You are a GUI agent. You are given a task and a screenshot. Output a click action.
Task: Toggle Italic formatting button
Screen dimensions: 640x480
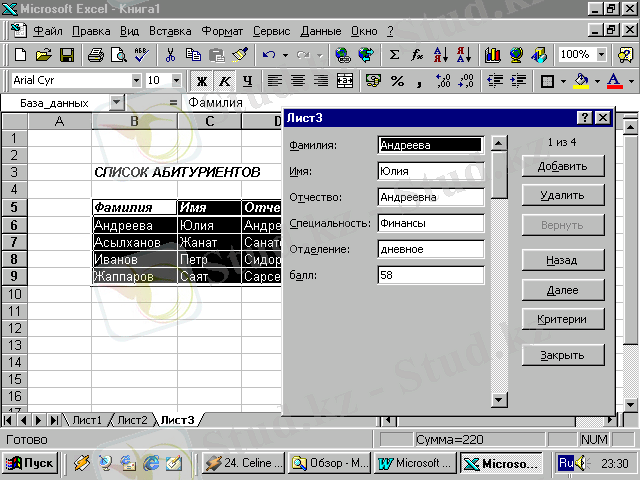pos(224,80)
